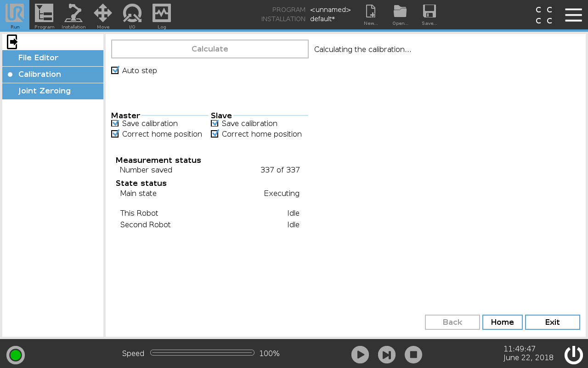
Task: Open the Installation robot arm icon
Action: click(x=73, y=14)
